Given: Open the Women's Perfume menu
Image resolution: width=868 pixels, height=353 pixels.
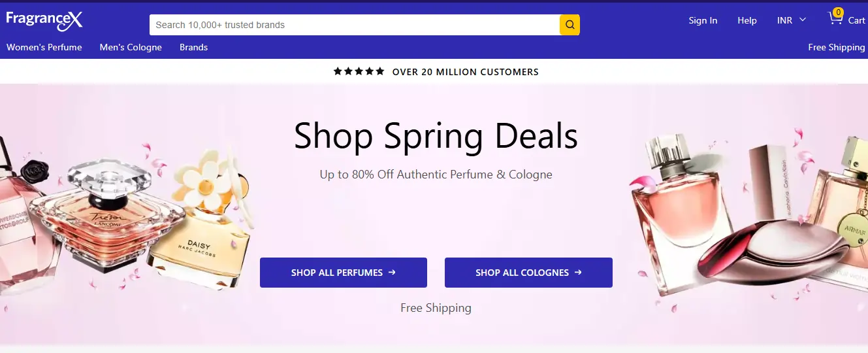Looking at the screenshot, I should point(44,47).
